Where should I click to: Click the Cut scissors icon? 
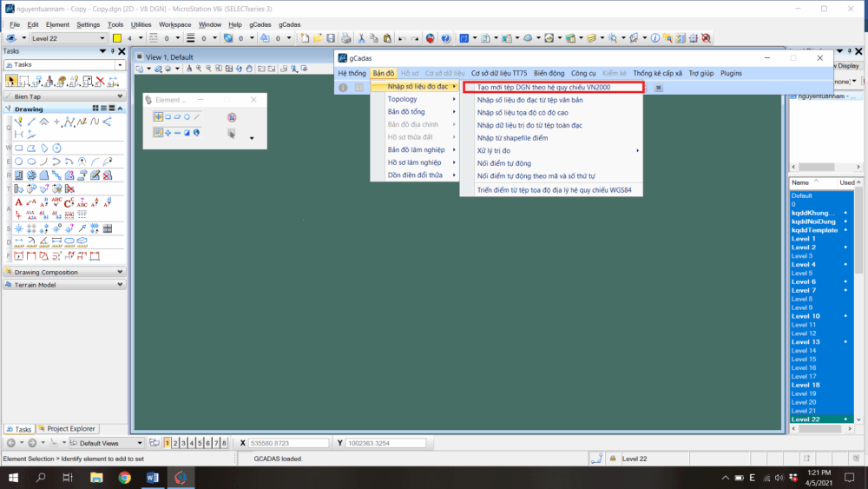point(363,38)
